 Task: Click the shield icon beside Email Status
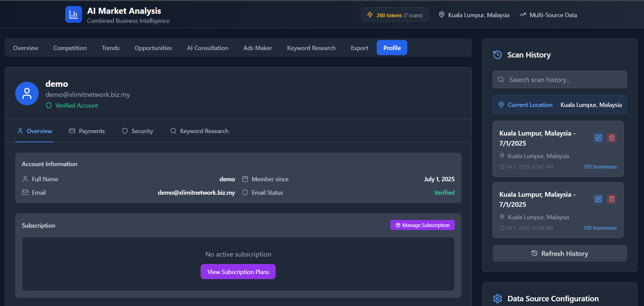coord(245,193)
